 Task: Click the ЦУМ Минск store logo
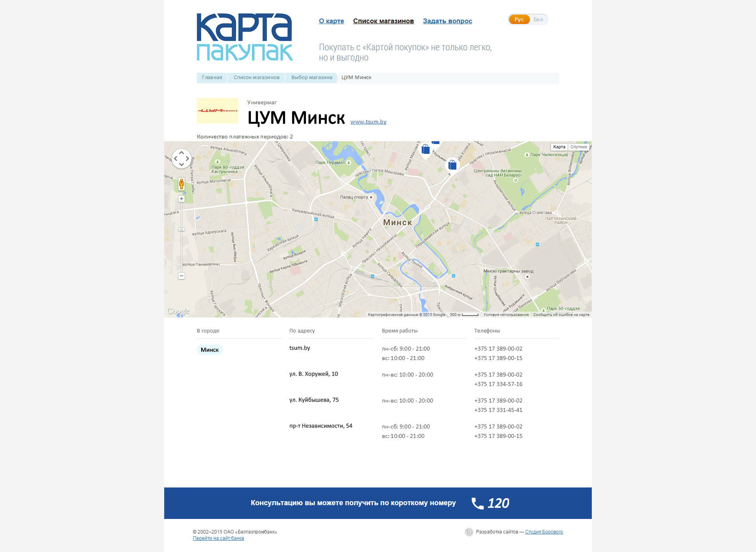217,111
